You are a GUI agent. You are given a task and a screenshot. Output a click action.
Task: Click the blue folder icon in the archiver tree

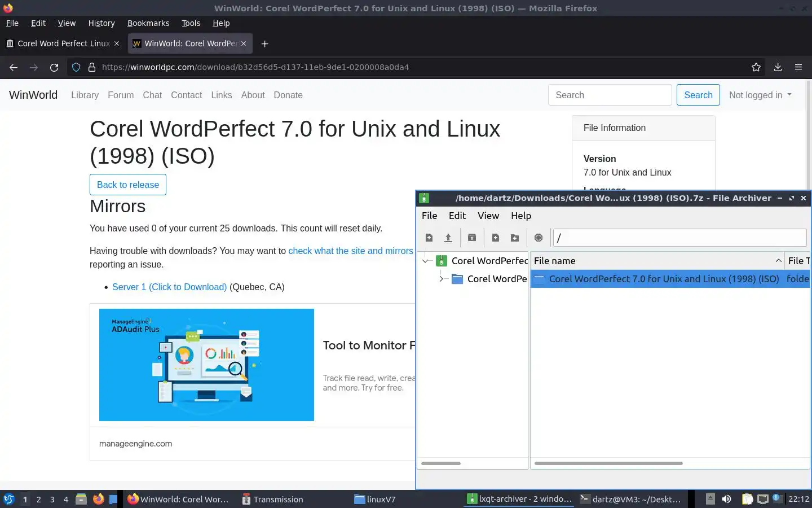(x=457, y=279)
